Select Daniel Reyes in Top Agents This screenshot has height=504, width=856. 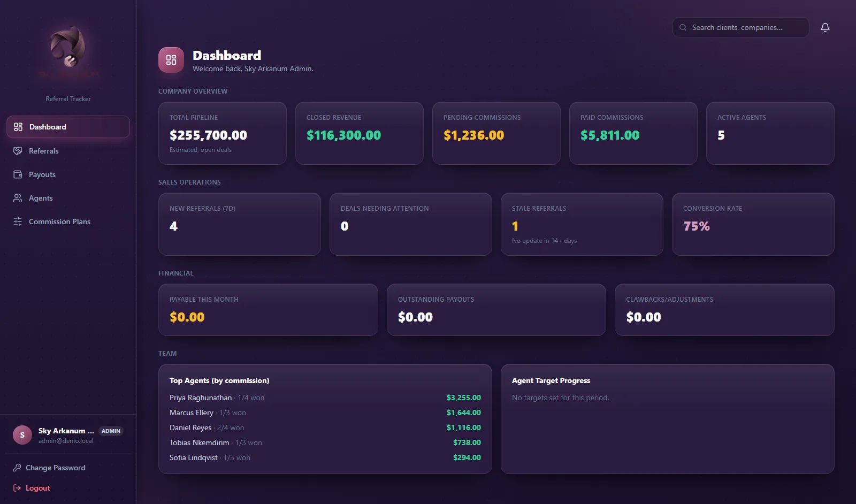(x=190, y=427)
